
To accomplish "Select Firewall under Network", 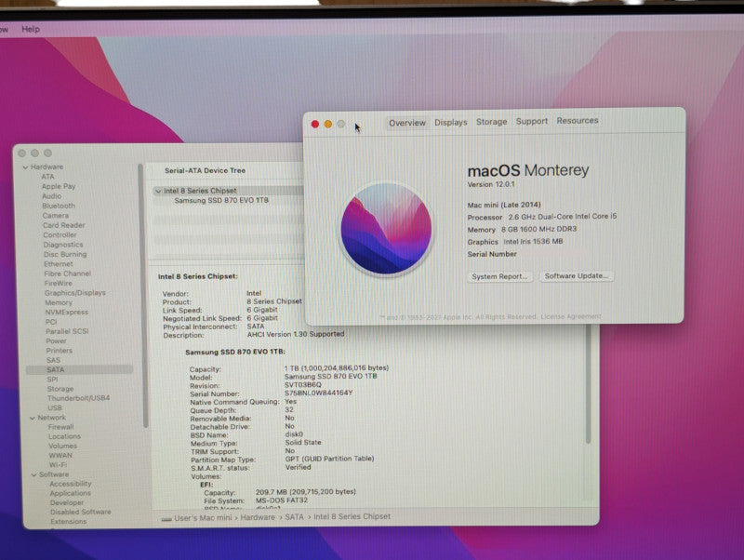I will pyautogui.click(x=60, y=427).
